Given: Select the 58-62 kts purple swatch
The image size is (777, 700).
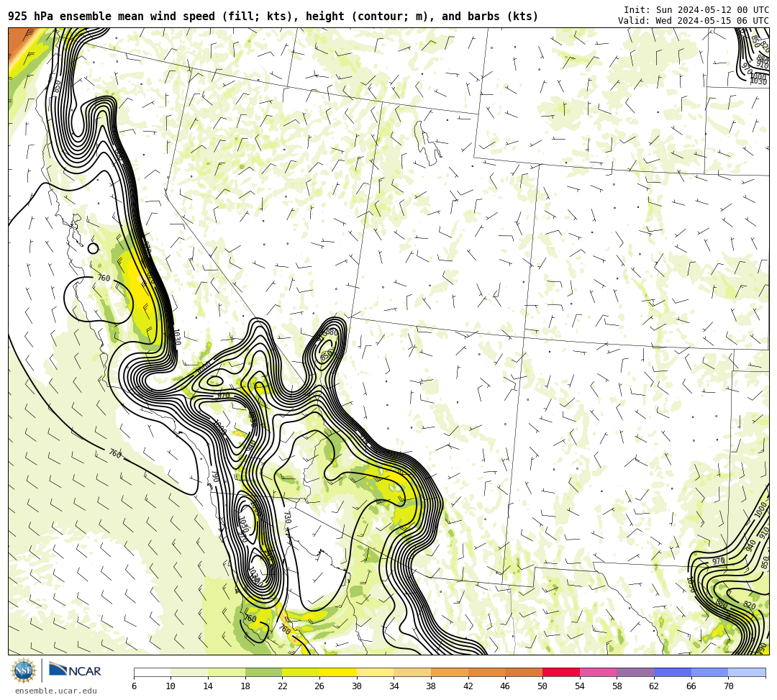Looking at the screenshot, I should point(635,672).
